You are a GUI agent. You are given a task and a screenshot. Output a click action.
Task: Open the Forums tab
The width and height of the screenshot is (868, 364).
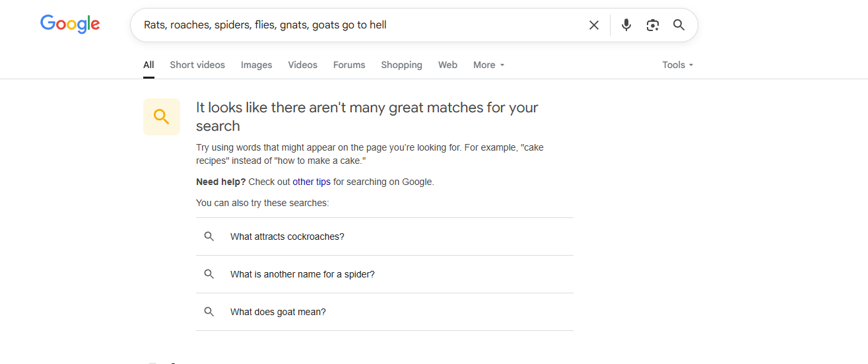[x=349, y=65]
